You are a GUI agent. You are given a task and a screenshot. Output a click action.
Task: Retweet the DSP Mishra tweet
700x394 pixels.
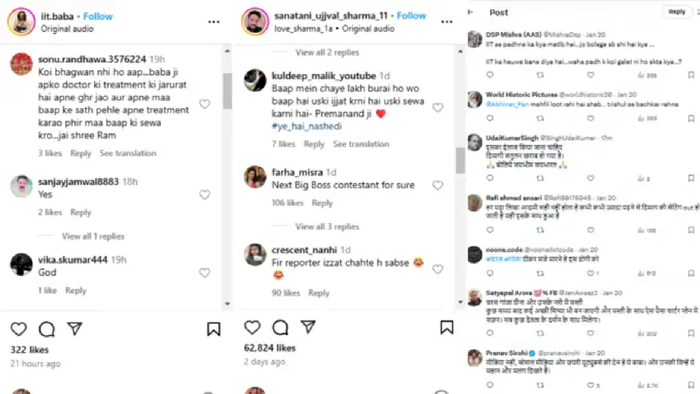(x=540, y=75)
